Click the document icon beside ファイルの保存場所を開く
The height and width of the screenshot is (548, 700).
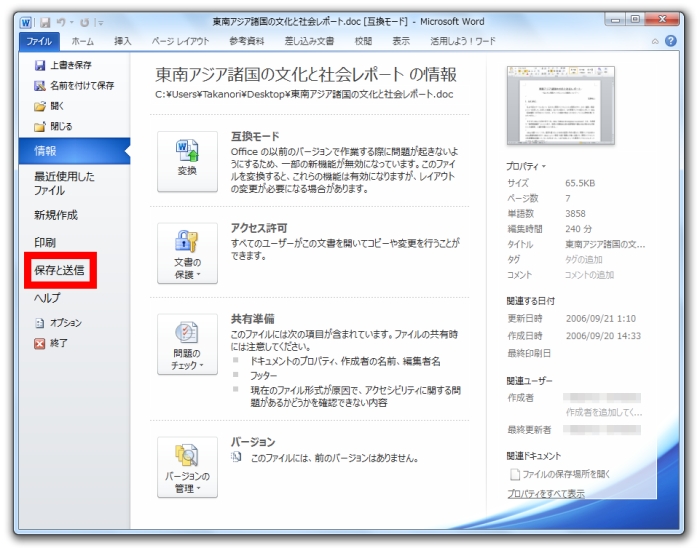[x=514, y=474]
